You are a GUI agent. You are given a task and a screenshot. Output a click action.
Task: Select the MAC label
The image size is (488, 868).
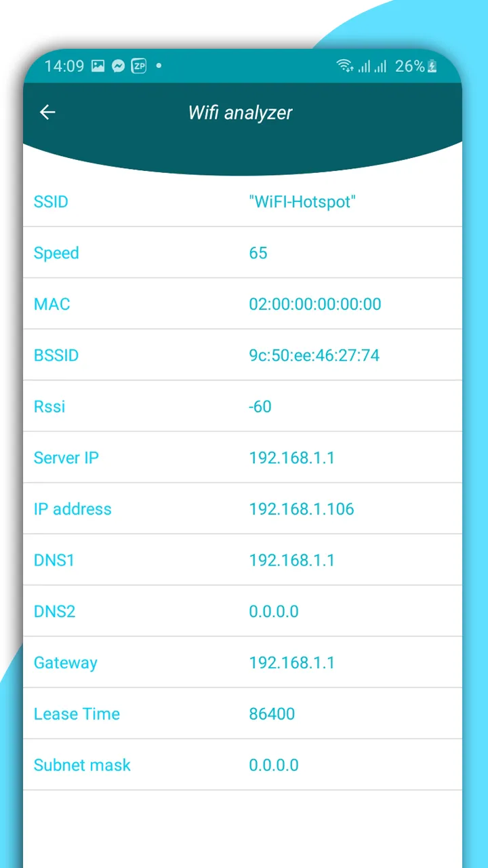pyautogui.click(x=52, y=304)
